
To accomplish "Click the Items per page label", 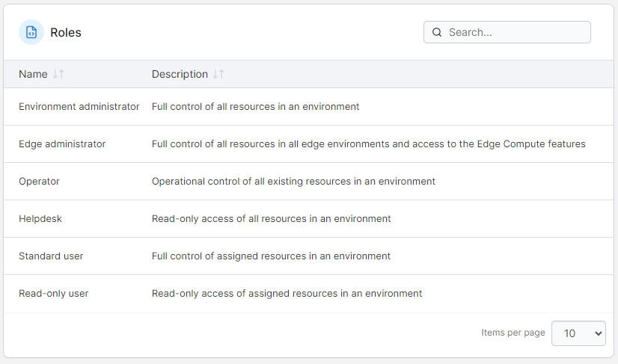I will pos(513,333).
